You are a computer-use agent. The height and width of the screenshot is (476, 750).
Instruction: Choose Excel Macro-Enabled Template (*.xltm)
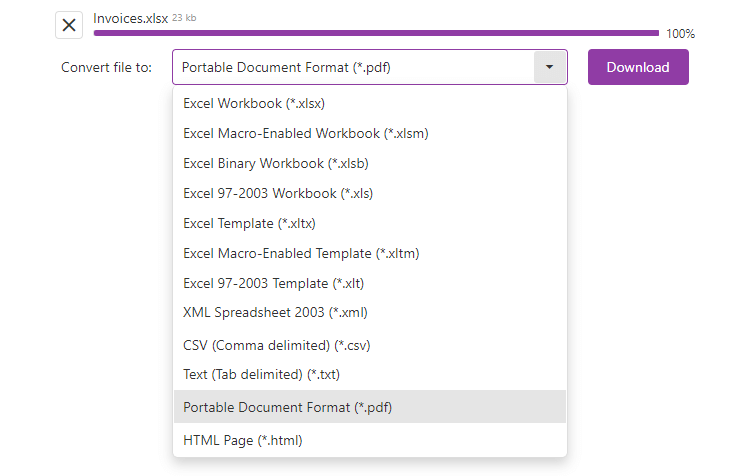tap(301, 253)
